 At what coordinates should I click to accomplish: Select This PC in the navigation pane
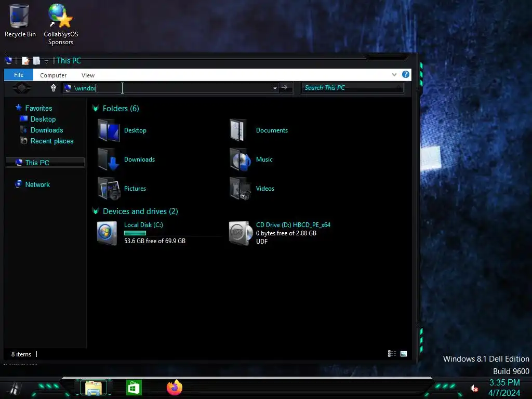click(45, 163)
